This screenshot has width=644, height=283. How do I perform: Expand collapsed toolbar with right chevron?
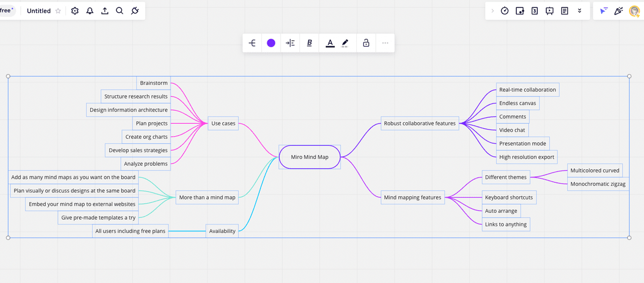(x=493, y=11)
